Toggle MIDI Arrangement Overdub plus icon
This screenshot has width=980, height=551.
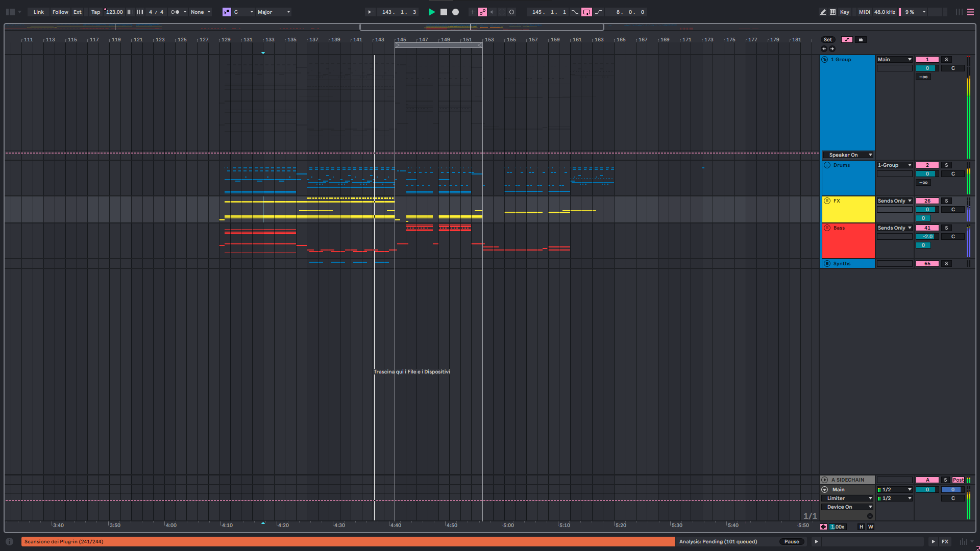473,12
